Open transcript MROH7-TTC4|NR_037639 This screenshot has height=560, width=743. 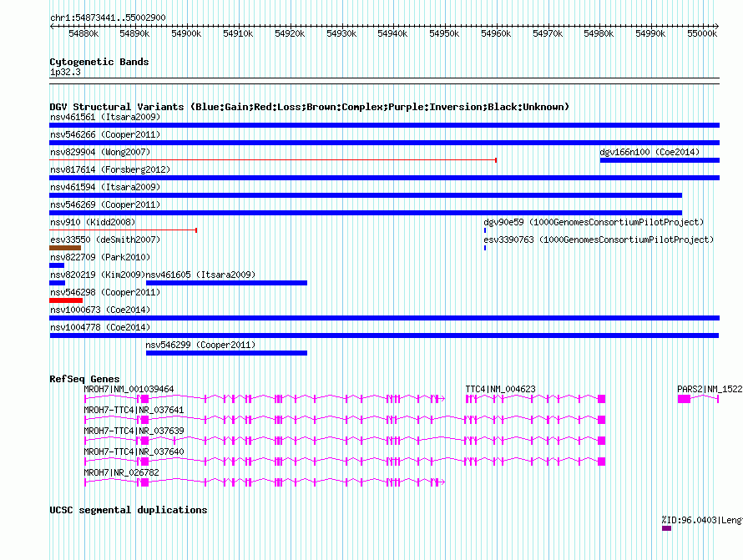pyautogui.click(x=345, y=441)
